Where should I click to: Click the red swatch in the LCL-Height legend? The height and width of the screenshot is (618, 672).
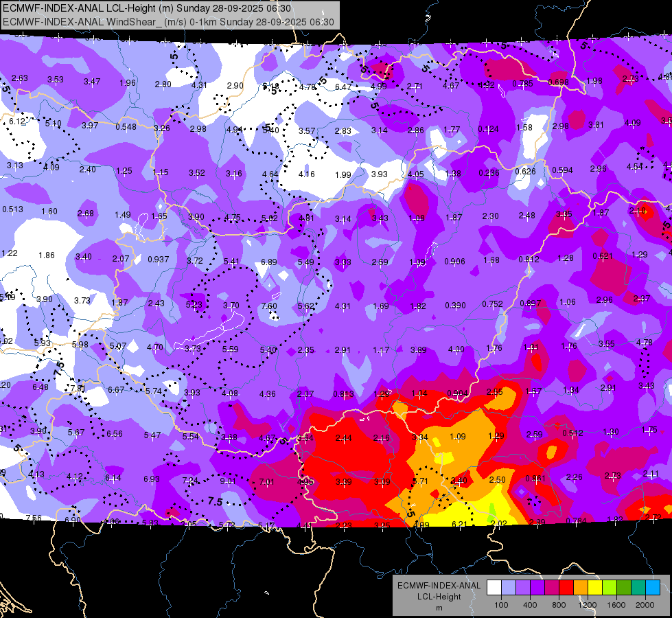[566, 588]
